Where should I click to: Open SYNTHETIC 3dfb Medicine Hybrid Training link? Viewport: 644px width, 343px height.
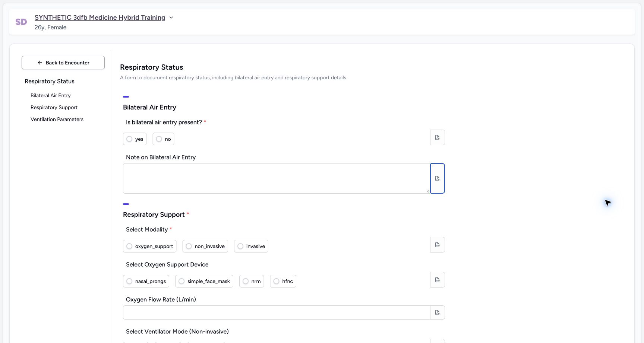click(100, 18)
